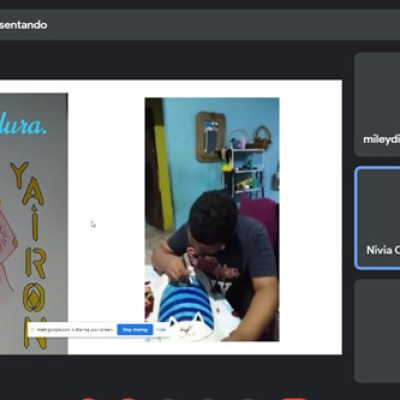Select the mileydi participant tile
Viewport: 400px width, 400px height.
[x=377, y=105]
